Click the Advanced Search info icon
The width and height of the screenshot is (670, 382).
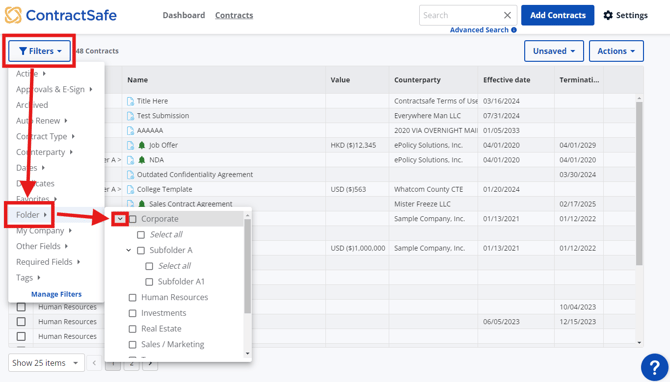point(514,30)
